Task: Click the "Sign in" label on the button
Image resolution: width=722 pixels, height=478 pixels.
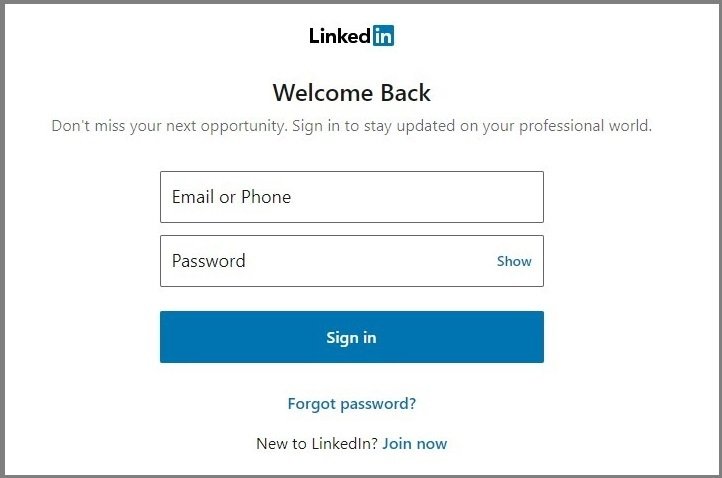Action: click(x=351, y=338)
